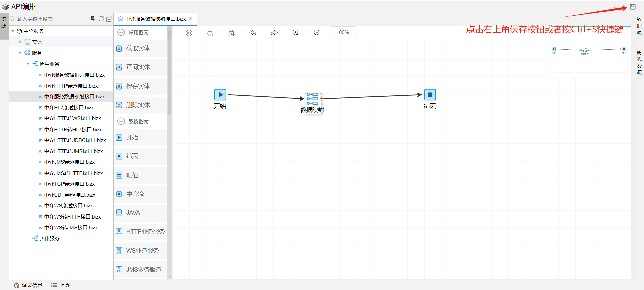Click the green debug bug icon
Image resolution: width=644 pixels, height=290 pixels.
(210, 33)
